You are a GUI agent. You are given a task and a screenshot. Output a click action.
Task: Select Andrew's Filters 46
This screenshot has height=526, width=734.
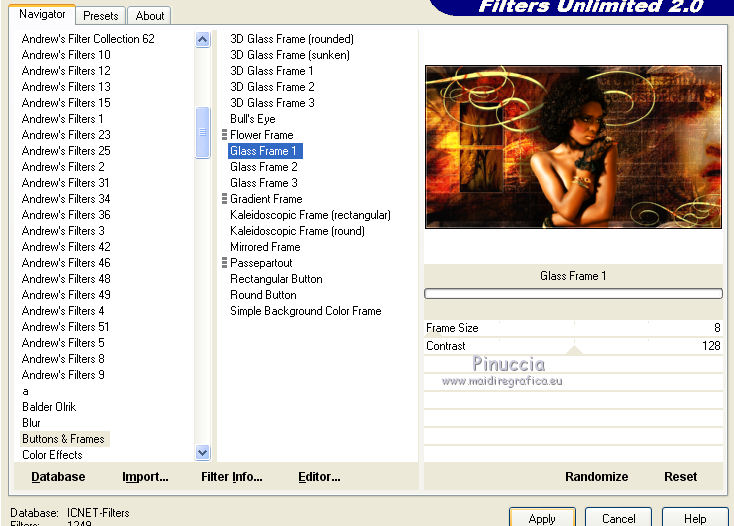(66, 263)
